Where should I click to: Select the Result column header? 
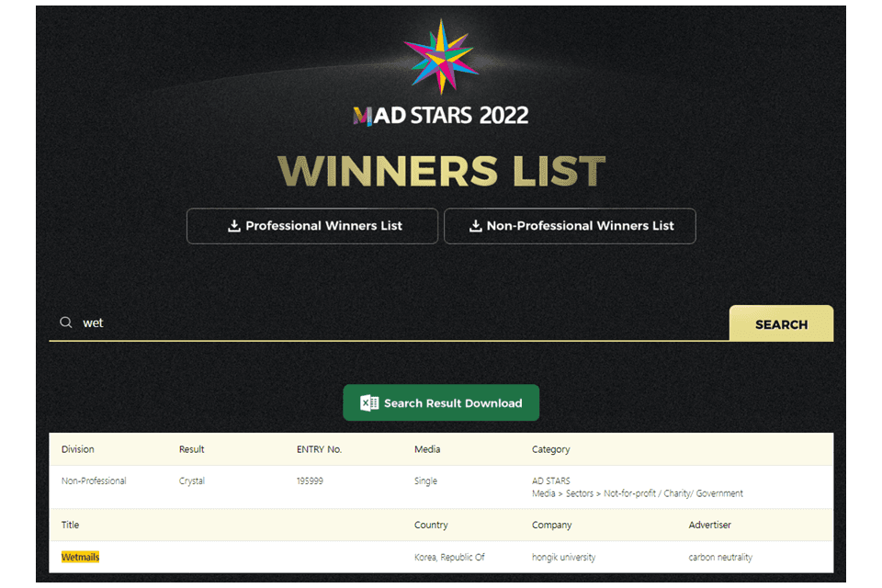(x=191, y=449)
